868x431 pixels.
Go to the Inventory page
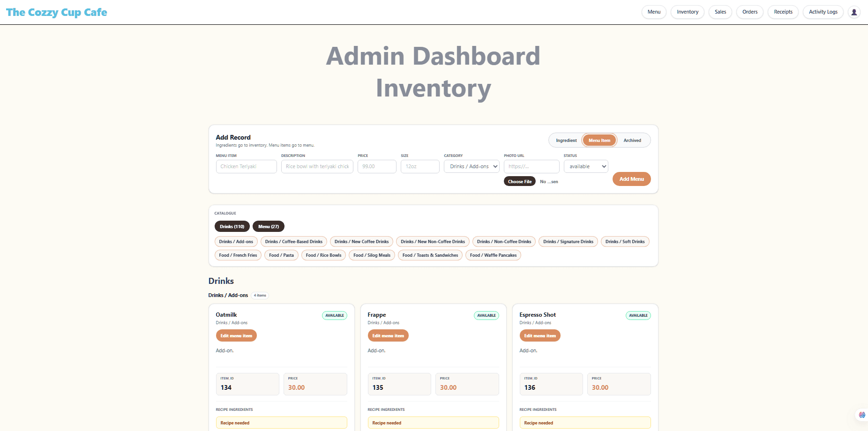688,12
